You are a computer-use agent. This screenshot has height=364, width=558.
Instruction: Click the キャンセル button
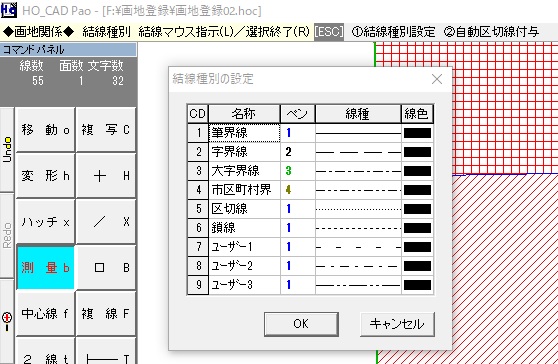click(397, 324)
